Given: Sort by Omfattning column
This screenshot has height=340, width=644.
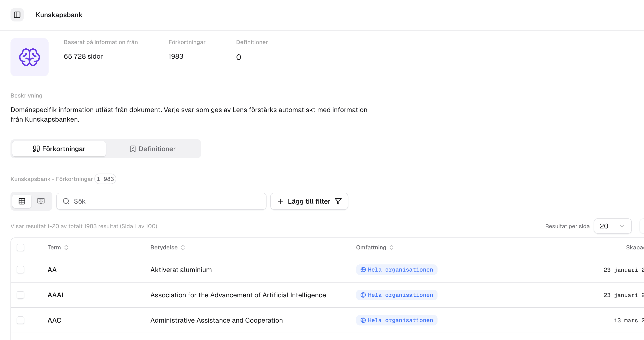Looking at the screenshot, I should coord(392,247).
